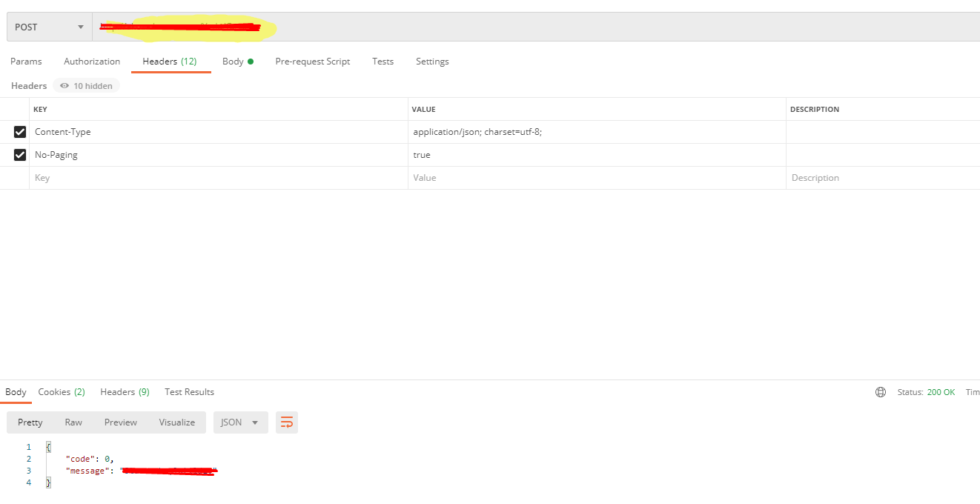Open the POST method dropdown
This screenshot has width=980, height=504.
[49, 27]
